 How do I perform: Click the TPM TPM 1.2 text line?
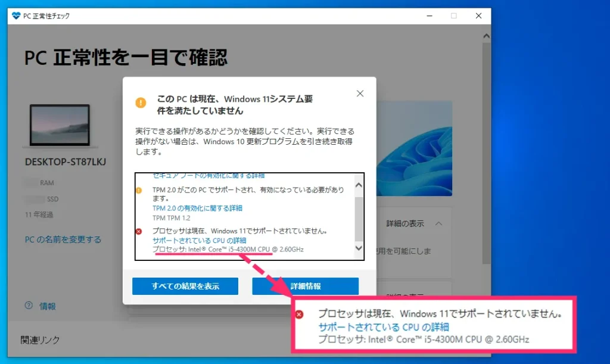tap(172, 218)
